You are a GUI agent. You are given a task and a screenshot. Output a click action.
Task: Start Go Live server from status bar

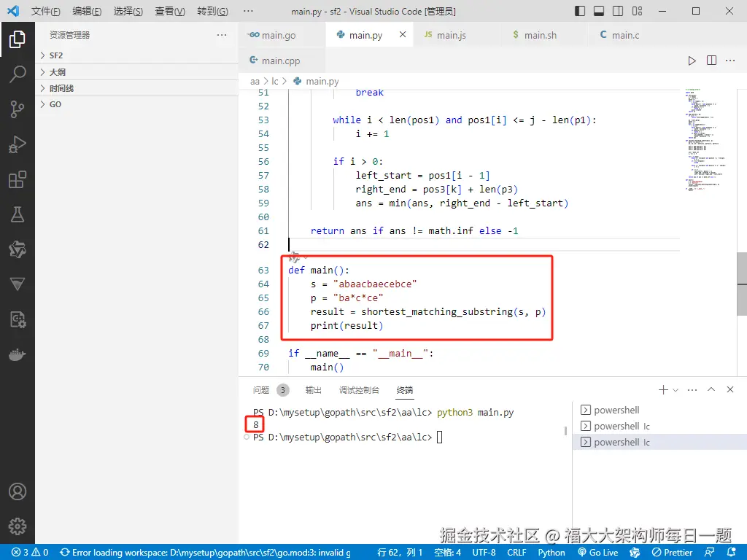coord(598,553)
